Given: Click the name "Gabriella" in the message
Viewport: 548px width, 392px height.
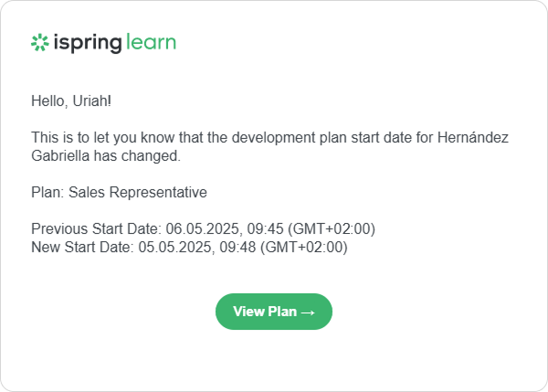Looking at the screenshot, I should click(61, 155).
